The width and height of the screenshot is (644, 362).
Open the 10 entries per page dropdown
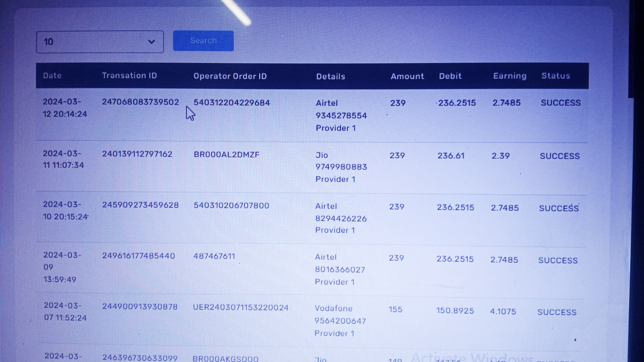(100, 42)
